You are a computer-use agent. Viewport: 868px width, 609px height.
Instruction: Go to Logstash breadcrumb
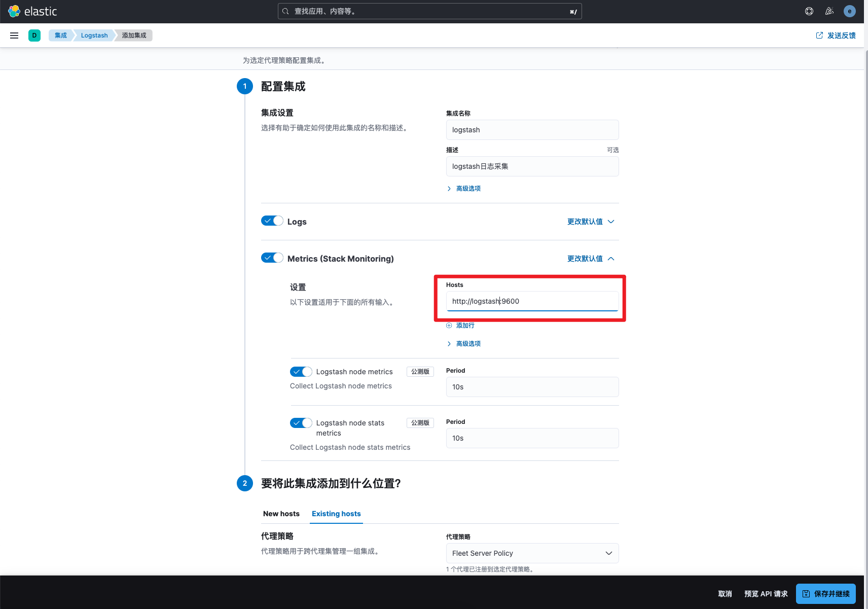pos(94,35)
